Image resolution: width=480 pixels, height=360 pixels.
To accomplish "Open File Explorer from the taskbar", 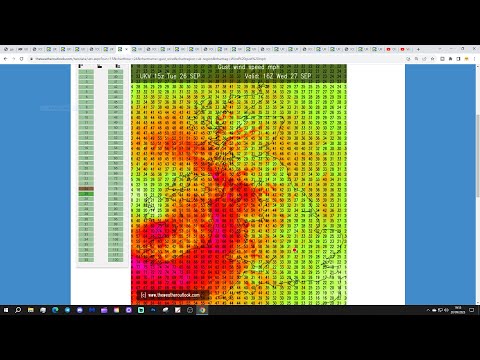I will click(31, 310).
